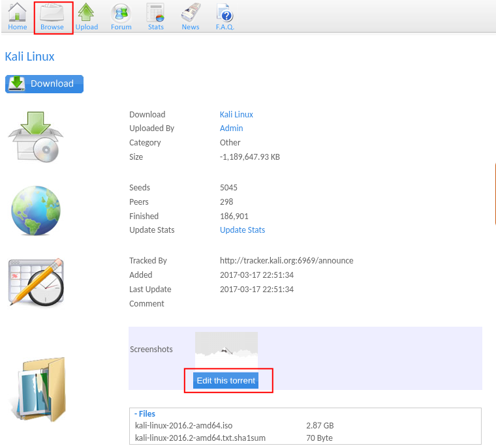496x448 pixels.
Task: Go to Stats menu label
Action: (155, 27)
